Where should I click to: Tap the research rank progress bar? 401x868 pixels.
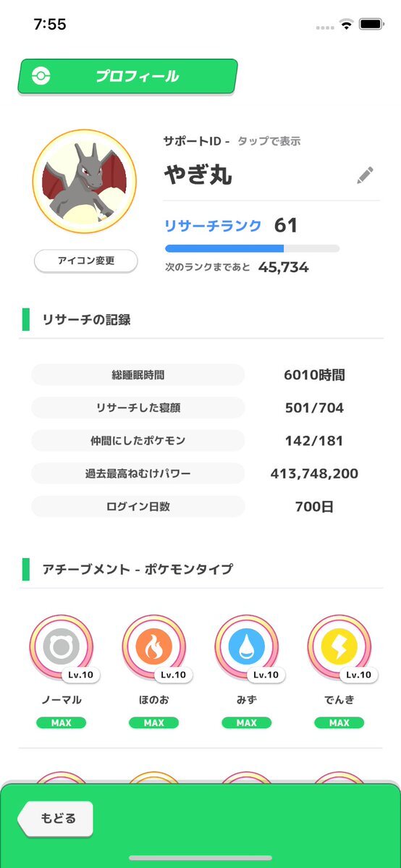pos(252,248)
